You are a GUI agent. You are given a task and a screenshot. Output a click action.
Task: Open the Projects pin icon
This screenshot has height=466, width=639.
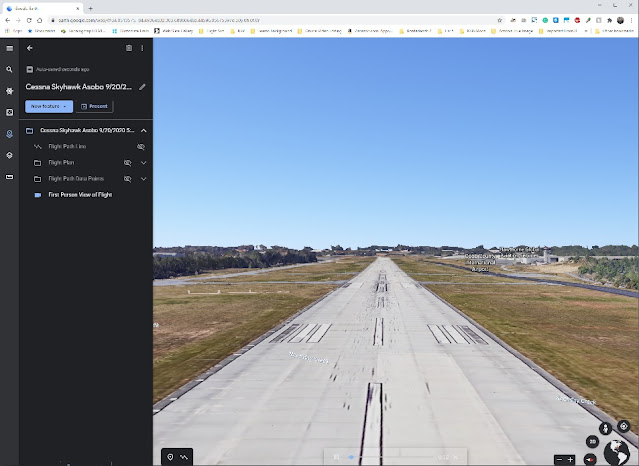point(9,134)
